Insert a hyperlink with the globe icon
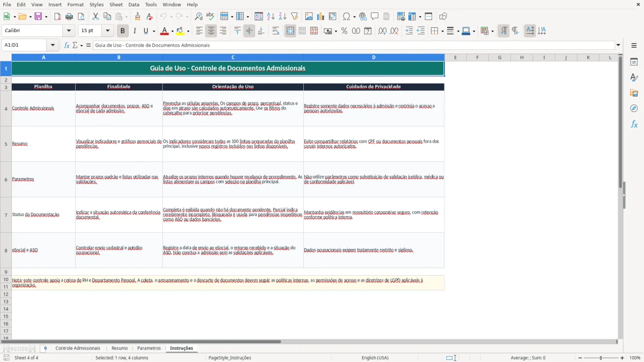Image resolution: width=644 pixels, height=362 pixels. 363,17
